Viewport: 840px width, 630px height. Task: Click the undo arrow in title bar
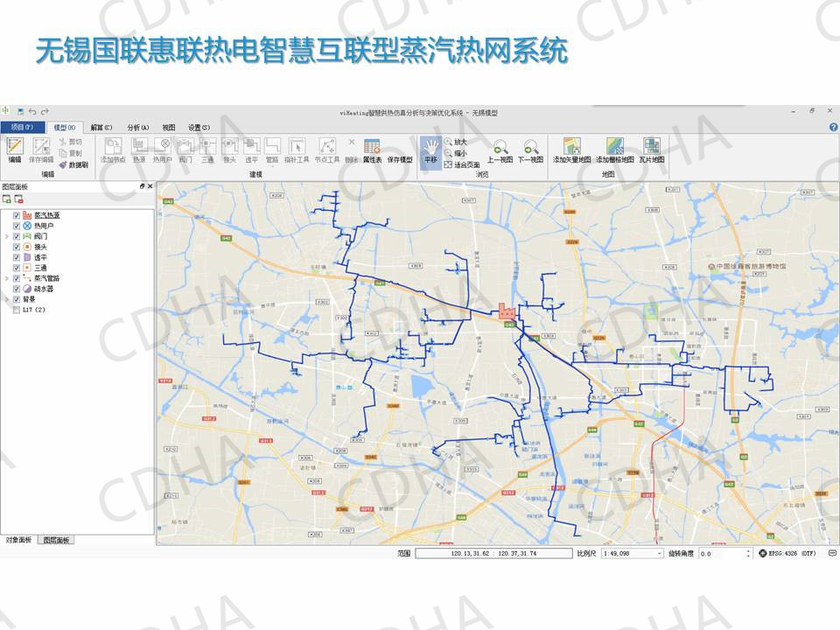32,111
